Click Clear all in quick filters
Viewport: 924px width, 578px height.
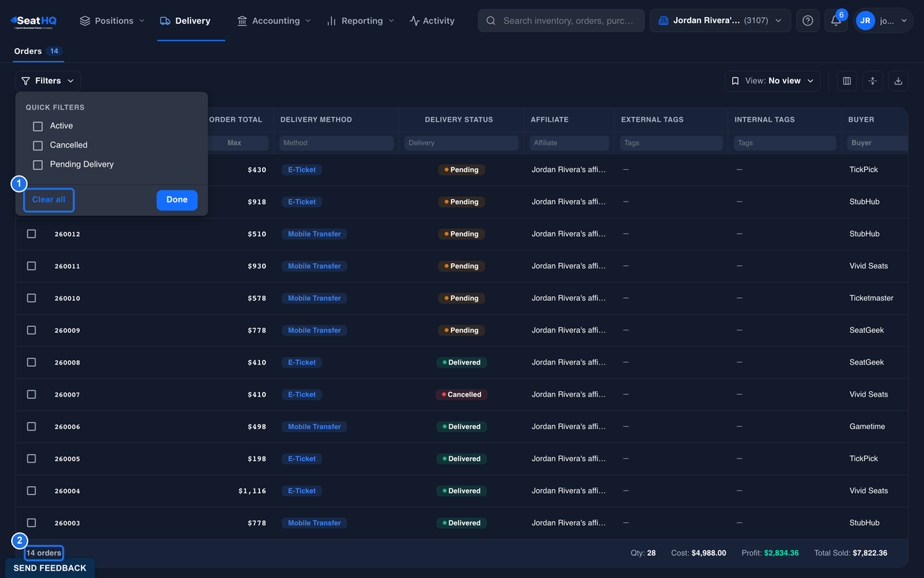point(49,200)
